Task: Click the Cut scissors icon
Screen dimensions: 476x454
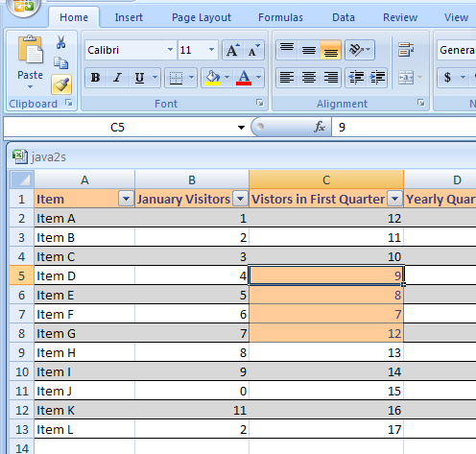Action: point(60,42)
